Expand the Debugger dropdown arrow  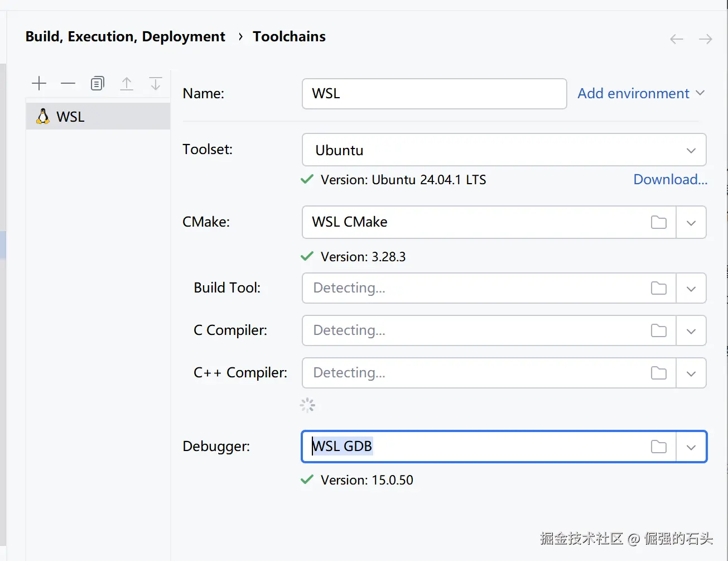coord(691,447)
